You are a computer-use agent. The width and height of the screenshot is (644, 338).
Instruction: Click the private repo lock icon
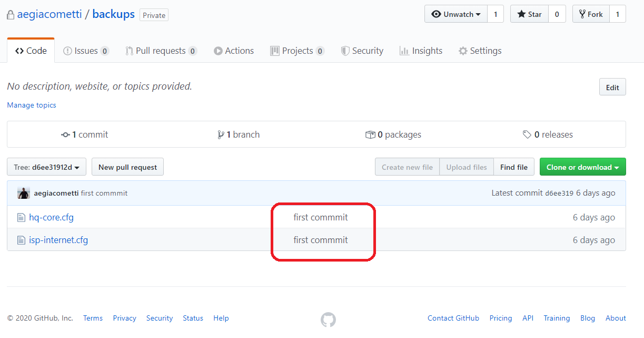click(x=11, y=15)
